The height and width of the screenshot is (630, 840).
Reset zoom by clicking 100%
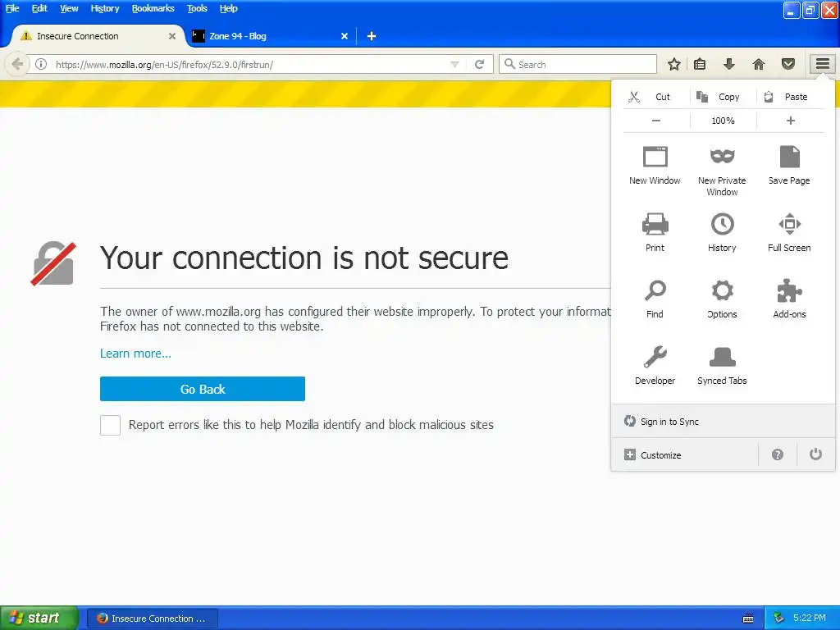[724, 121]
